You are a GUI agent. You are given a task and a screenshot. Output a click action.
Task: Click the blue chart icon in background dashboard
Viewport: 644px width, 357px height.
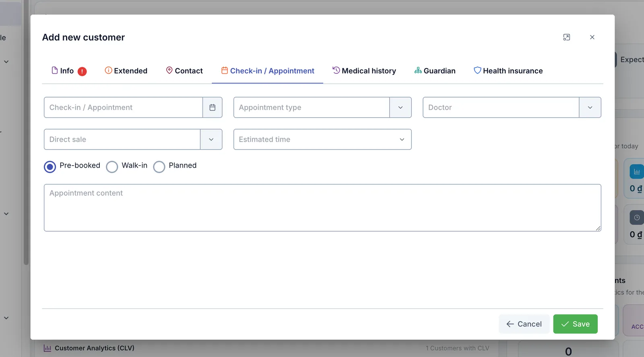(637, 172)
